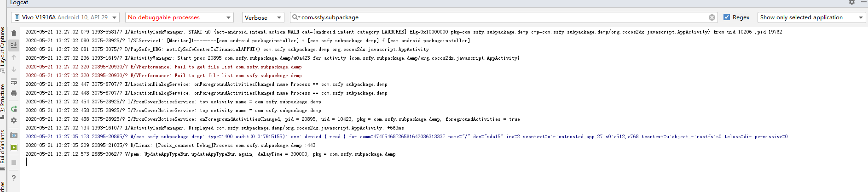Open logcat header settings gear in the left toolbar
Image resolution: width=868 pixels, height=192 pixels.
(x=14, y=120)
